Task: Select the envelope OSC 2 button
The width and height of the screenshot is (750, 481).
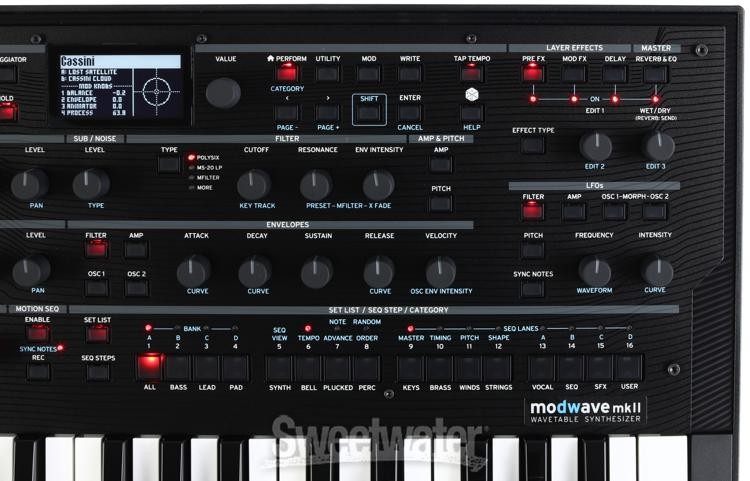Action: (x=136, y=288)
